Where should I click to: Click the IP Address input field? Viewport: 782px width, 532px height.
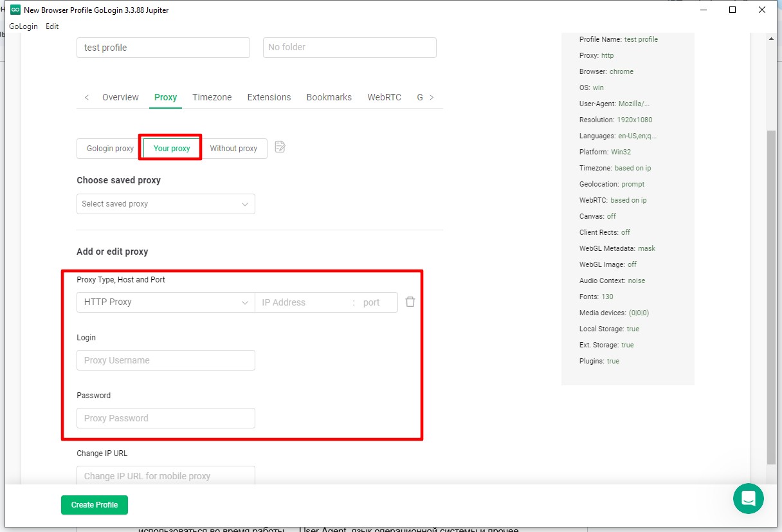(304, 302)
